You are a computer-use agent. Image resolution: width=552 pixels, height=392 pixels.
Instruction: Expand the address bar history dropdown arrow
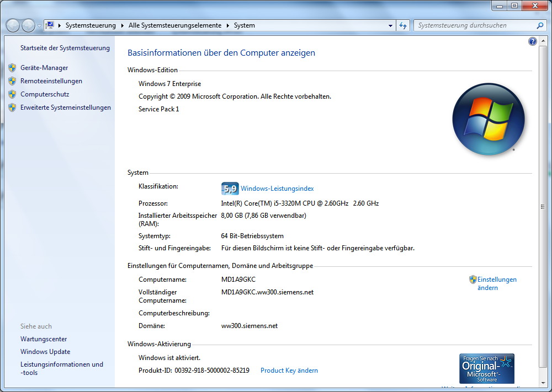[390, 25]
